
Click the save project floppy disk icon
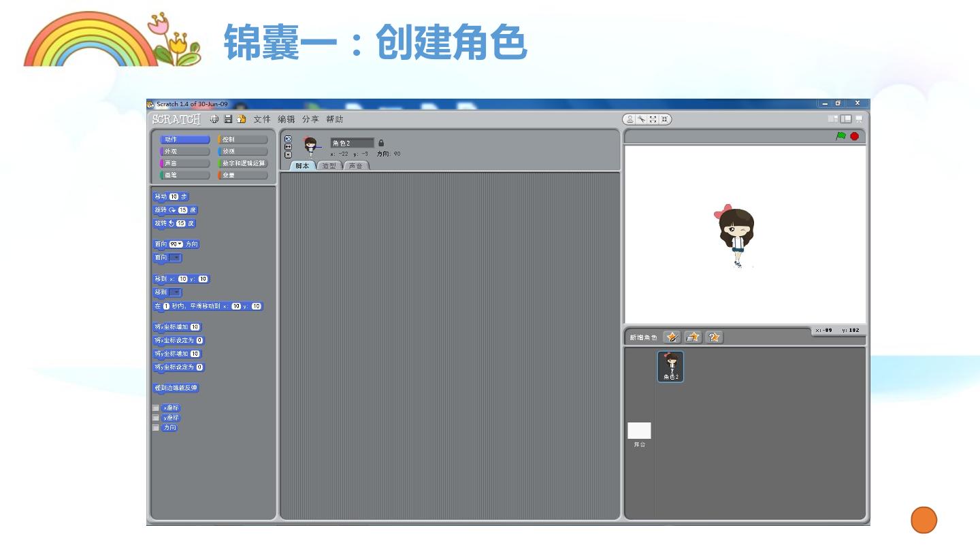click(228, 119)
